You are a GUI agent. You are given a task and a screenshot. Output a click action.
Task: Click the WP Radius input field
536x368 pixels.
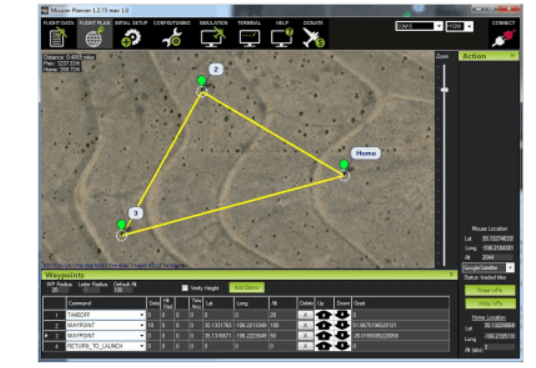59,290
